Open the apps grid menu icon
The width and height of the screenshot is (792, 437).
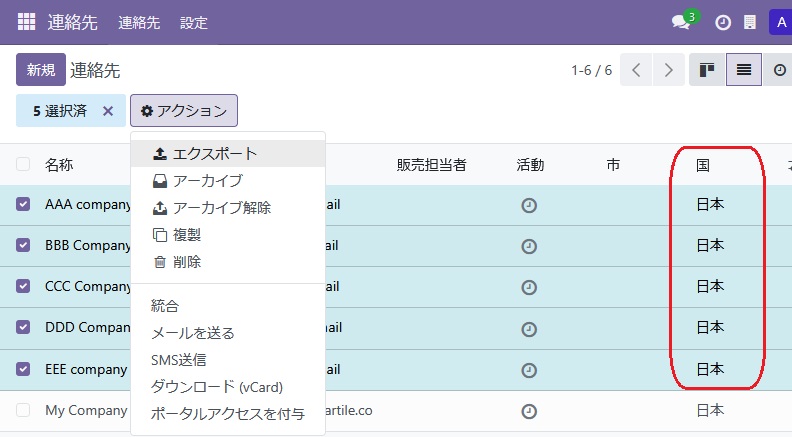click(26, 22)
